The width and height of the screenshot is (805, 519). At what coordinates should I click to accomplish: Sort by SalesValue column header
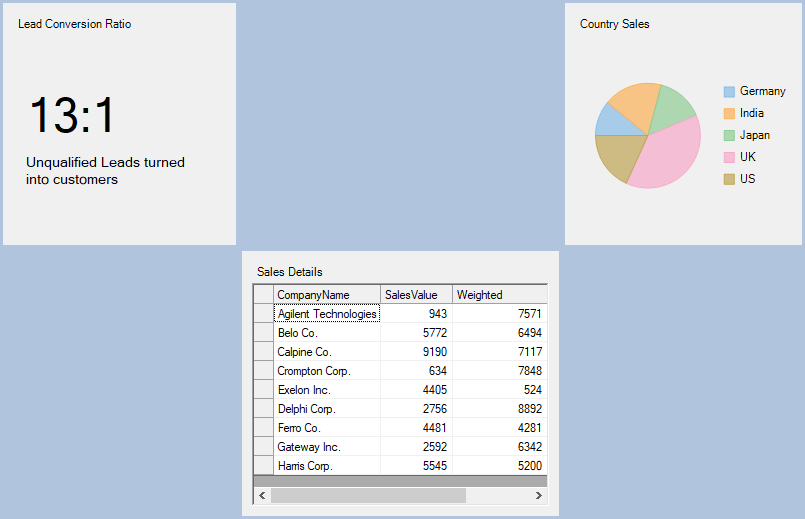(416, 295)
